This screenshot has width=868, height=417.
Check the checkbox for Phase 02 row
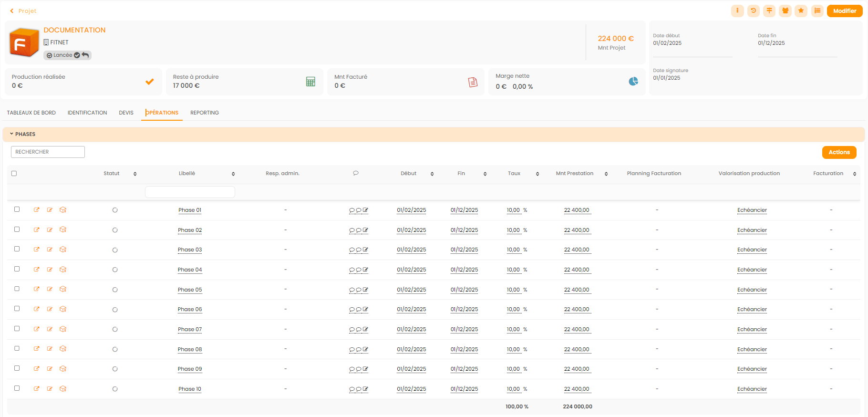(17, 229)
